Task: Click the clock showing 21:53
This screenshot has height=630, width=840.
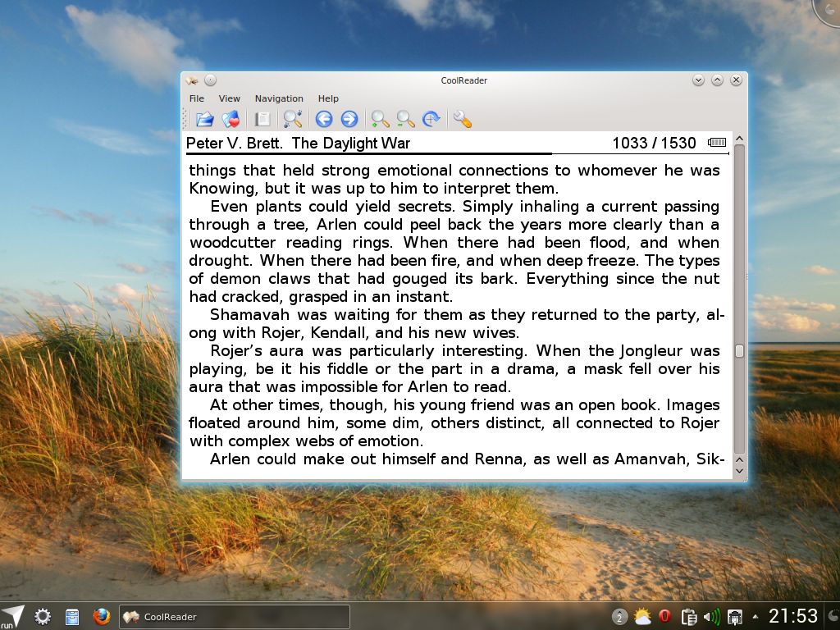Action: tap(793, 616)
